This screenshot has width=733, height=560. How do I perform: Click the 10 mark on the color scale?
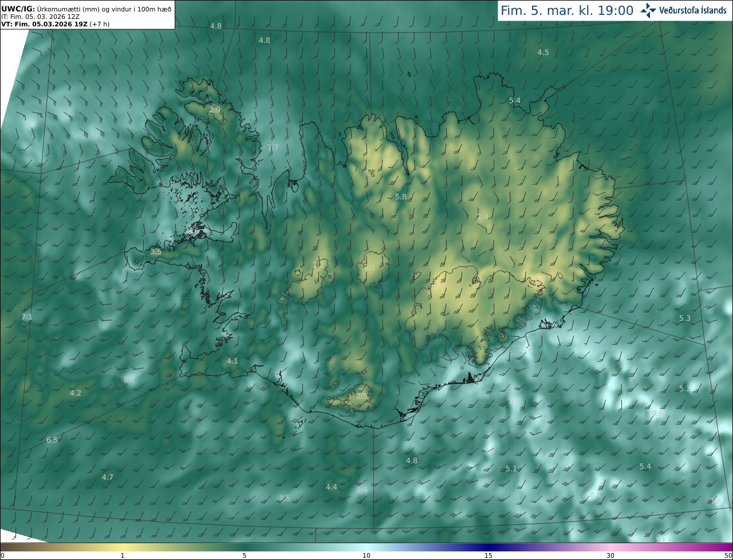click(366, 555)
